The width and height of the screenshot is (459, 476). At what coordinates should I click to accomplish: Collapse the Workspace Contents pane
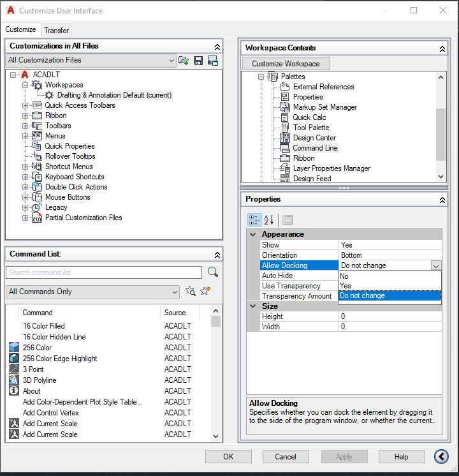click(442, 48)
